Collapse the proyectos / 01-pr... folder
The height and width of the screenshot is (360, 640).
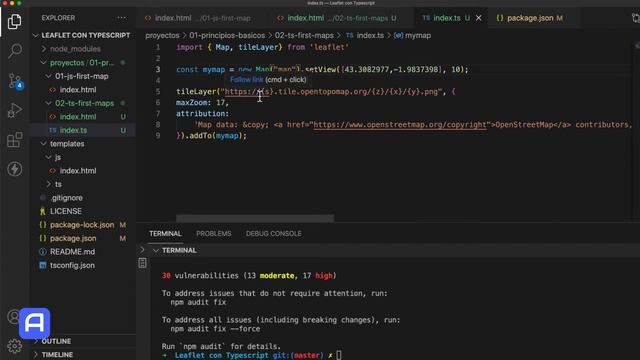(x=44, y=62)
